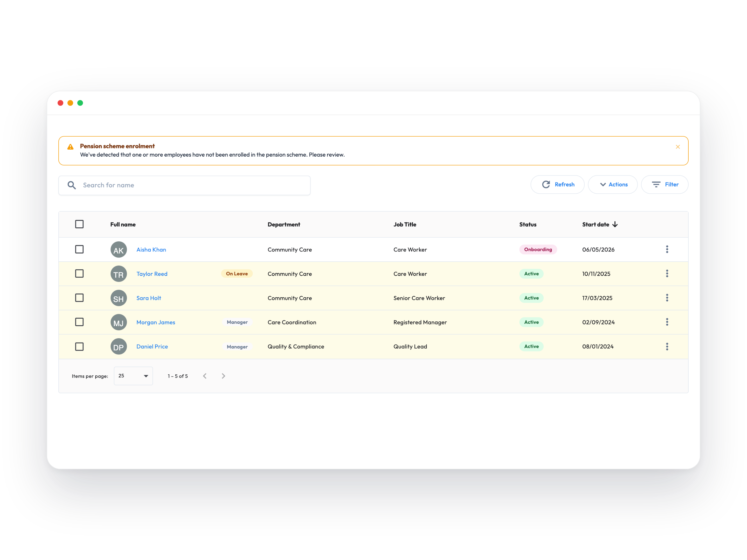Focus the Search for name field
Viewport: 747px width, 560px height.
pos(184,185)
